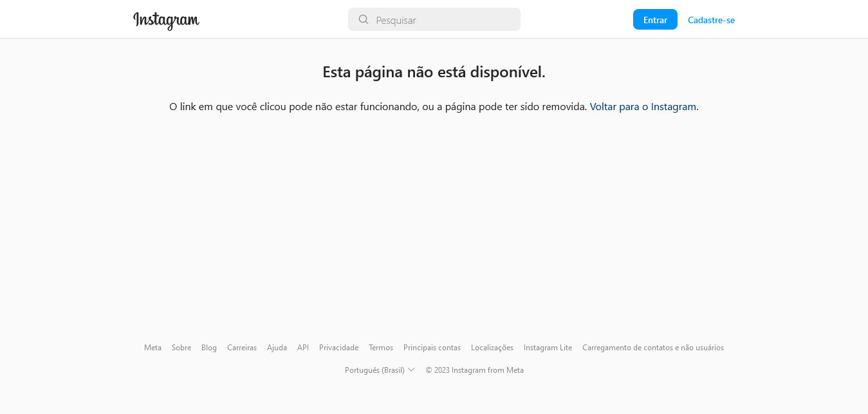Click the magnifying glass search icon

[x=364, y=19]
